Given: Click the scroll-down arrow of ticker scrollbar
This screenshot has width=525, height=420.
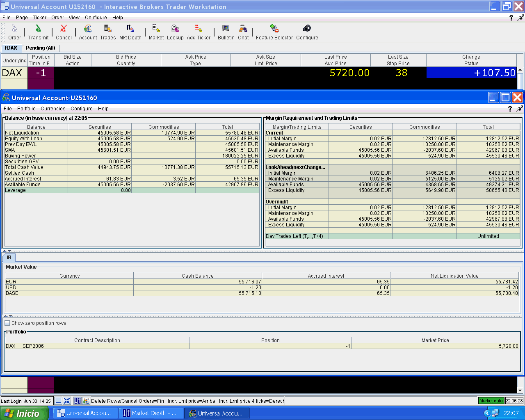Looking at the screenshot, I should 520,390.
